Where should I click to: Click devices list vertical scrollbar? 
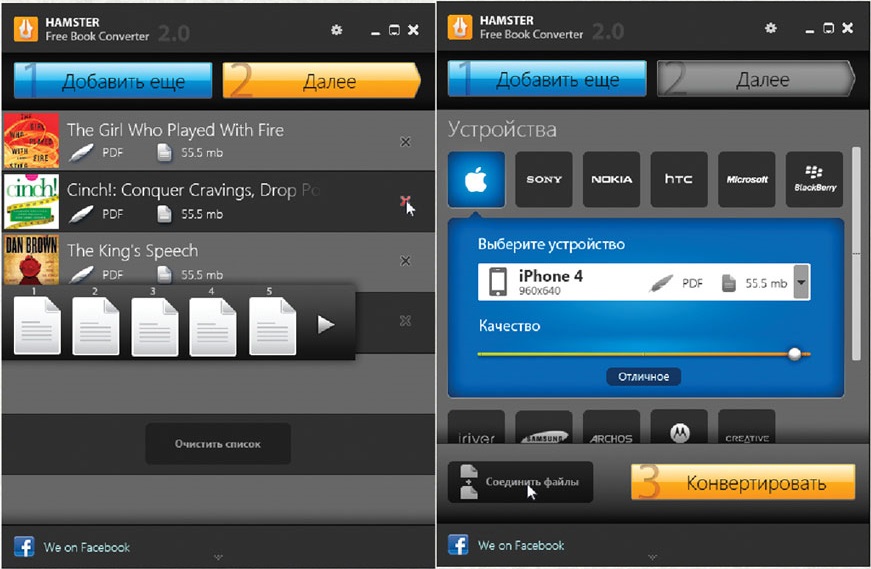[856, 254]
